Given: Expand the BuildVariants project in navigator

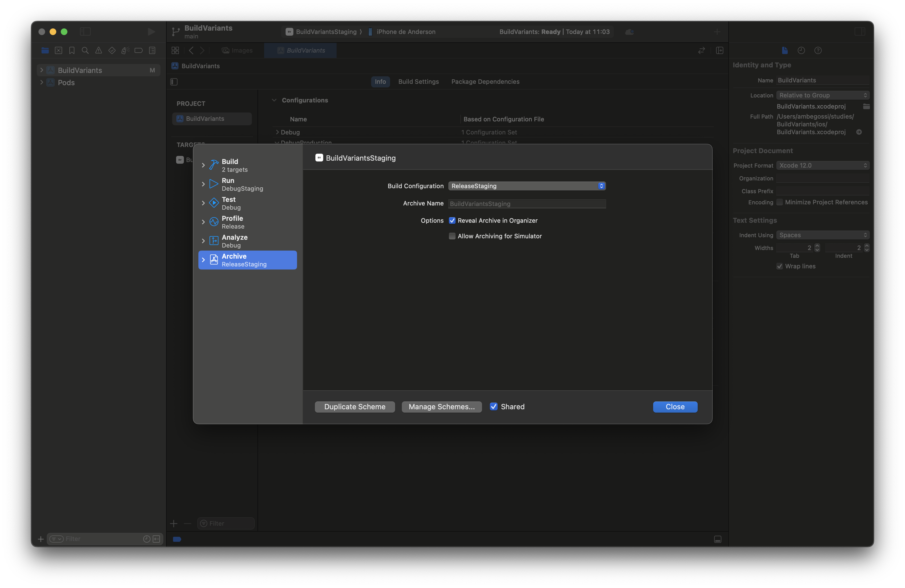Looking at the screenshot, I should click(x=42, y=70).
